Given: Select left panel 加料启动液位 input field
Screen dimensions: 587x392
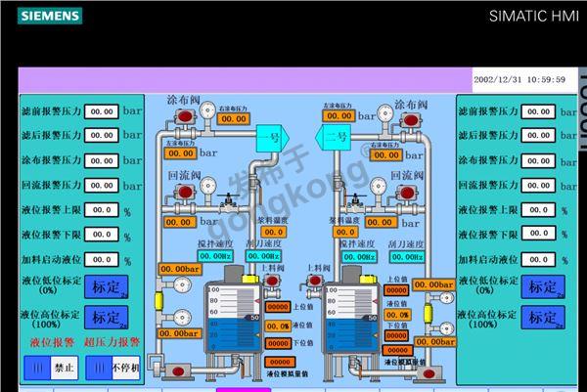Looking at the screenshot, I should coord(102,259).
